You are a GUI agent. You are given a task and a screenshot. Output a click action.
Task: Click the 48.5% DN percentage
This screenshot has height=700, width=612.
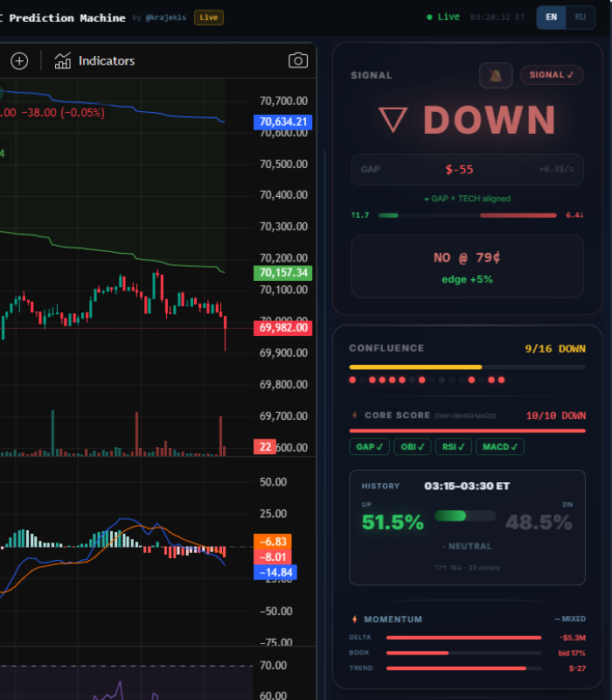click(x=539, y=521)
